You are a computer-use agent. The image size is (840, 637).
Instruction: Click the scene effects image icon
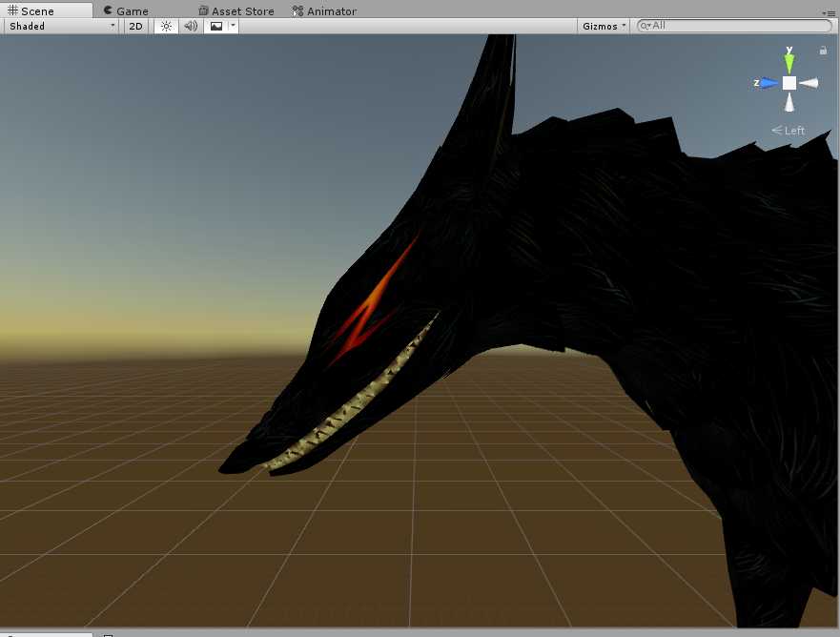[x=216, y=26]
